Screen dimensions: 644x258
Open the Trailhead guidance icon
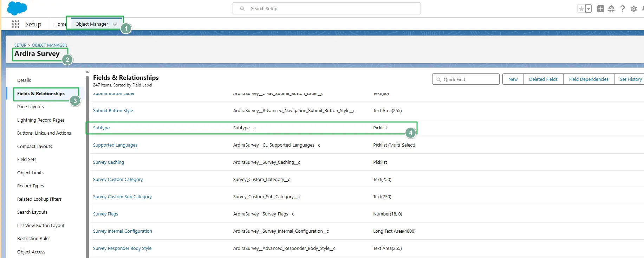coord(611,9)
